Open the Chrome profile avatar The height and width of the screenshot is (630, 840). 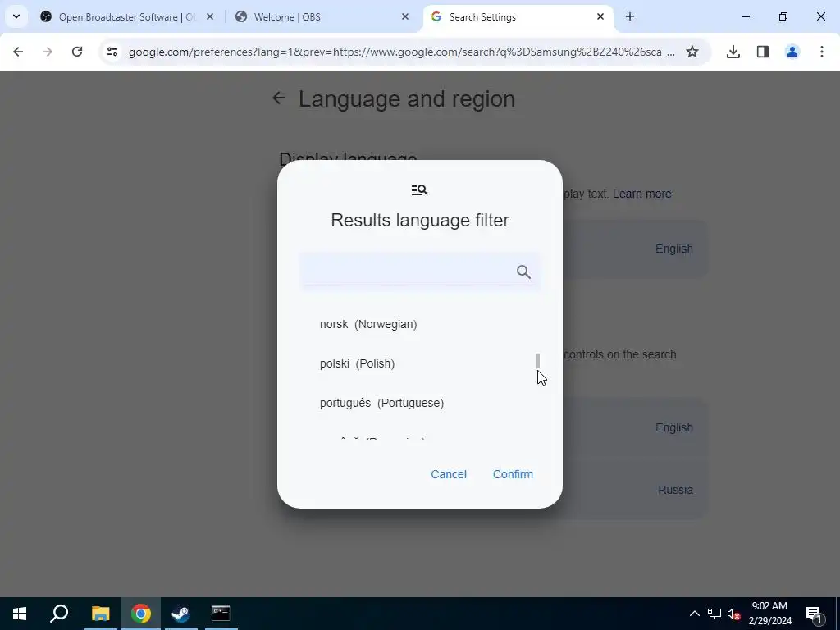tap(792, 52)
